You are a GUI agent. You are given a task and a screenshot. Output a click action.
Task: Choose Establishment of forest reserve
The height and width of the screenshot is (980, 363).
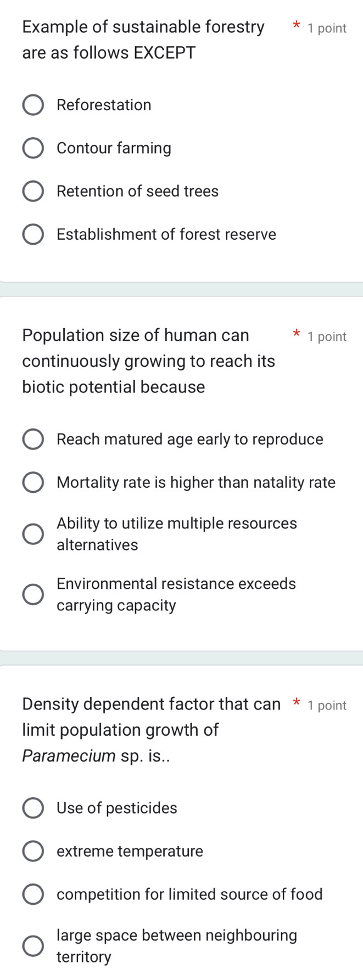point(33,234)
